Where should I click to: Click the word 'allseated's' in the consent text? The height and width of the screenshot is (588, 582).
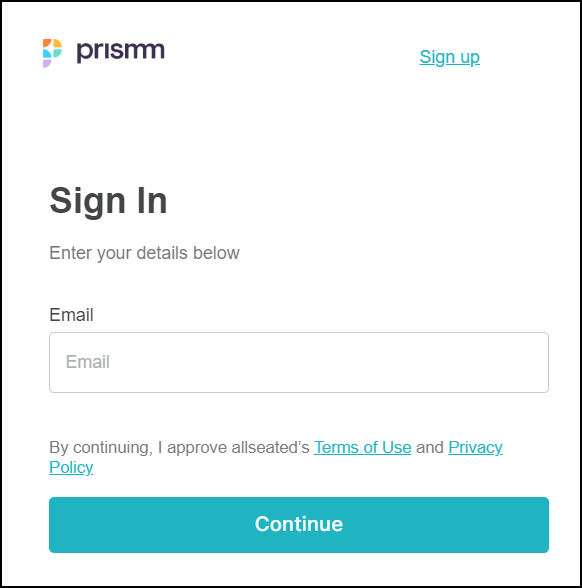(x=270, y=447)
